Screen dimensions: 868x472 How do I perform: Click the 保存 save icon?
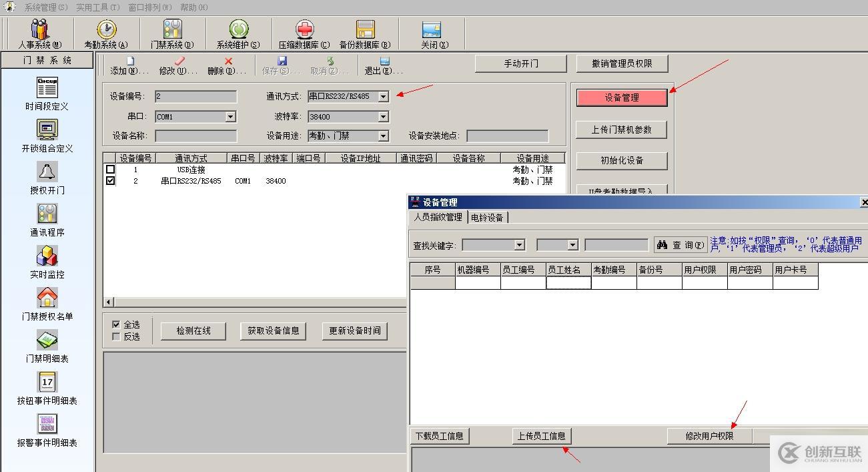[282, 61]
